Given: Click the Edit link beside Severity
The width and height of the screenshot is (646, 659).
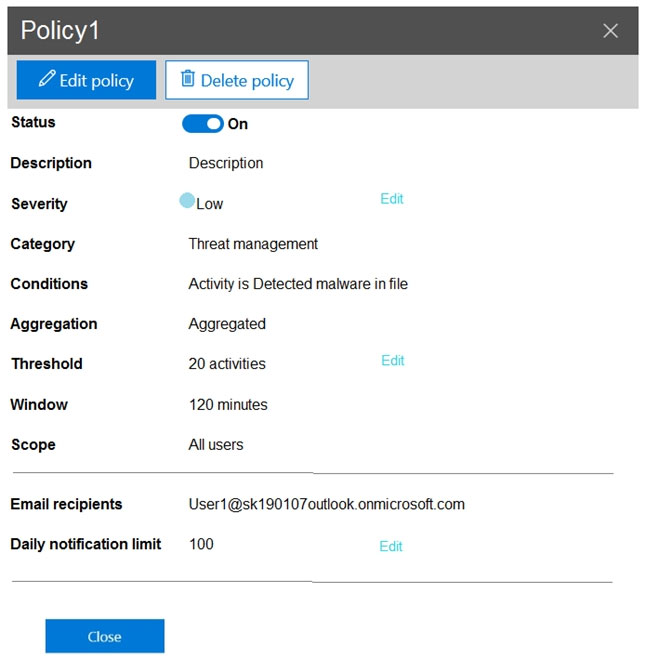Looking at the screenshot, I should [391, 199].
